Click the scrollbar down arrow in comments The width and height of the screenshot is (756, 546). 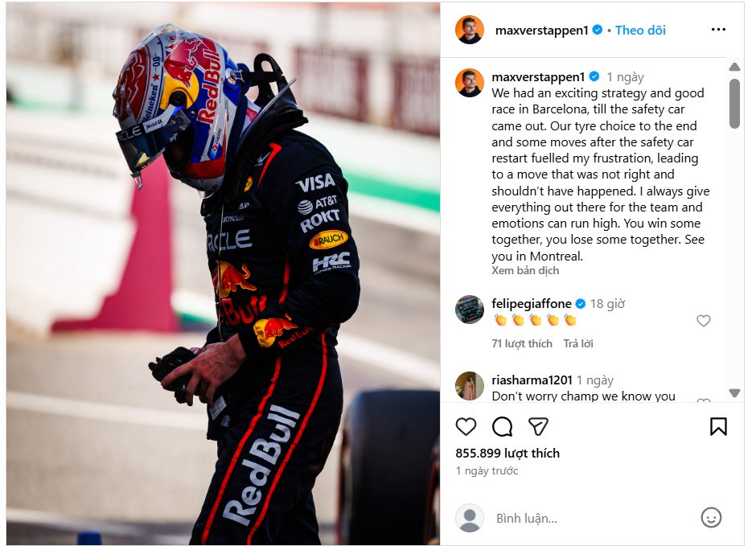coord(734,392)
